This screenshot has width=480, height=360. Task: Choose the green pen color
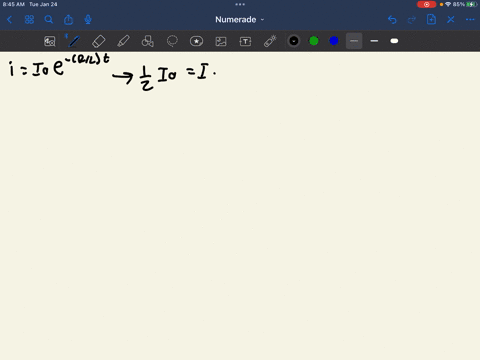click(314, 41)
